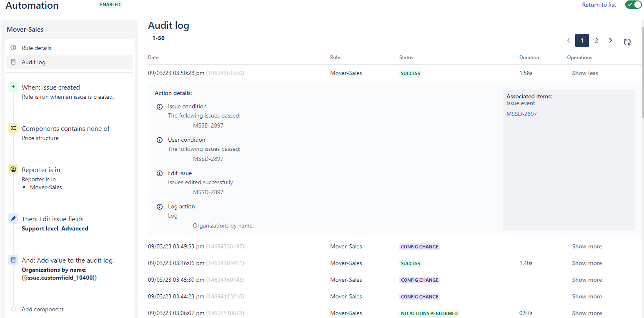Screen dimensions: 644x318
Task: Expand Show more for 03:46:06 pm entry
Action: click(x=587, y=263)
